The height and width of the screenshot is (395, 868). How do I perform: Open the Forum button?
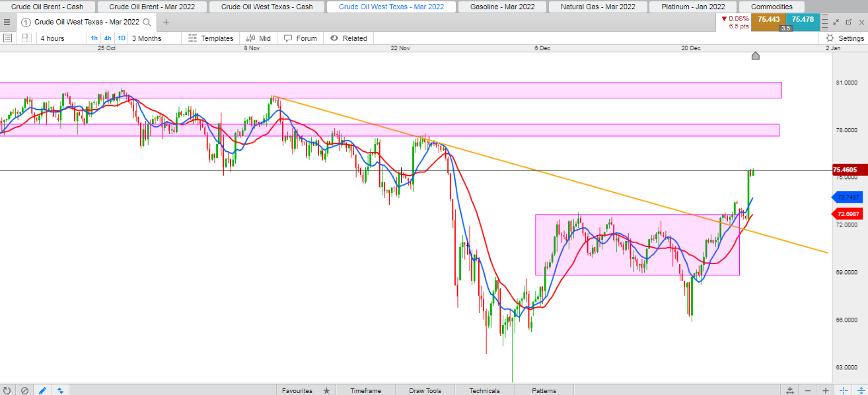[301, 38]
